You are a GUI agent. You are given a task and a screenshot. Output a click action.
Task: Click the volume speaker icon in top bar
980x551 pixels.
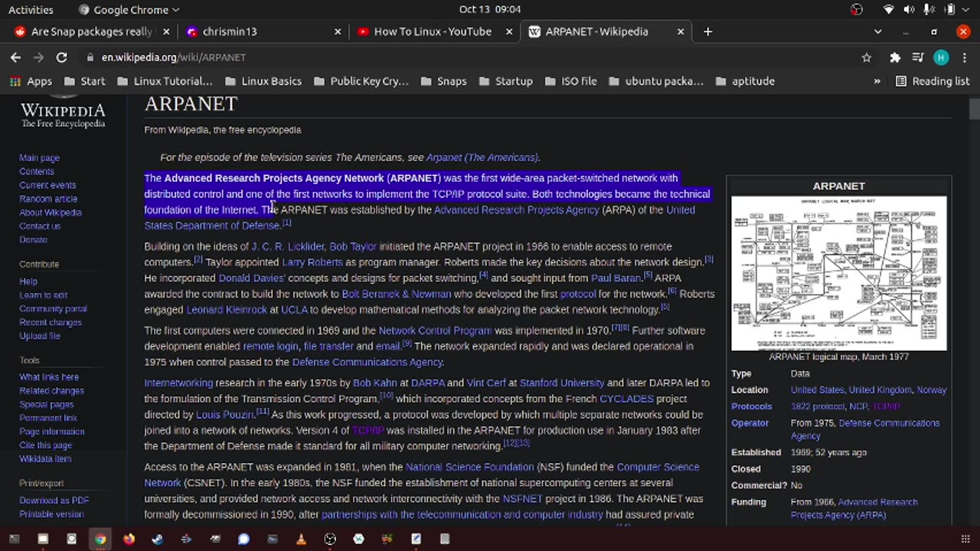909,9
